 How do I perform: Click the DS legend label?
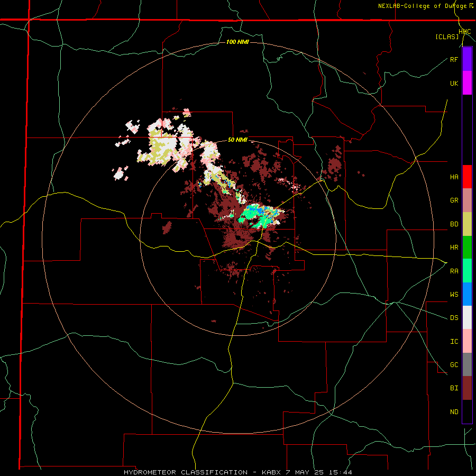pos(454,318)
